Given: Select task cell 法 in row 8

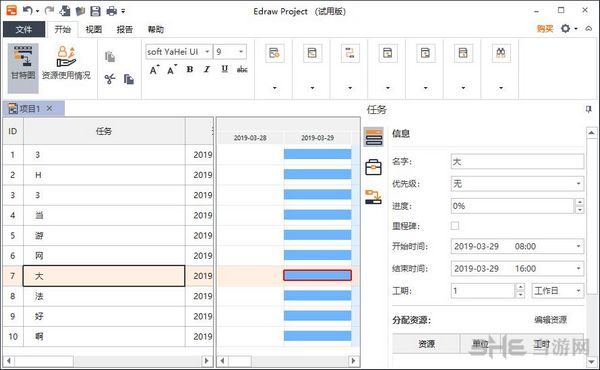Looking at the screenshot, I should tap(104, 296).
